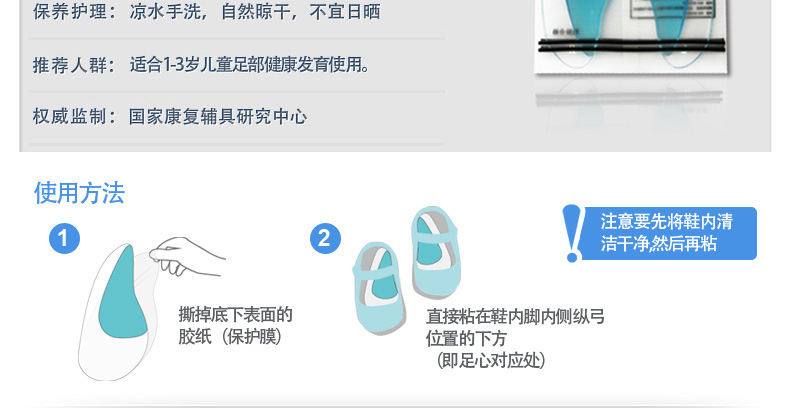The image size is (790, 410).
Task: Click the text （即足心对应处）
Action: [491, 361]
